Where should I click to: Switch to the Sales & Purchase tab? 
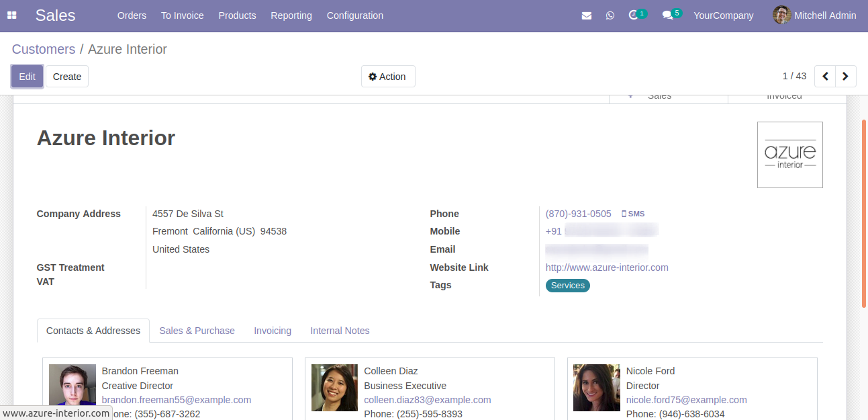tap(197, 331)
